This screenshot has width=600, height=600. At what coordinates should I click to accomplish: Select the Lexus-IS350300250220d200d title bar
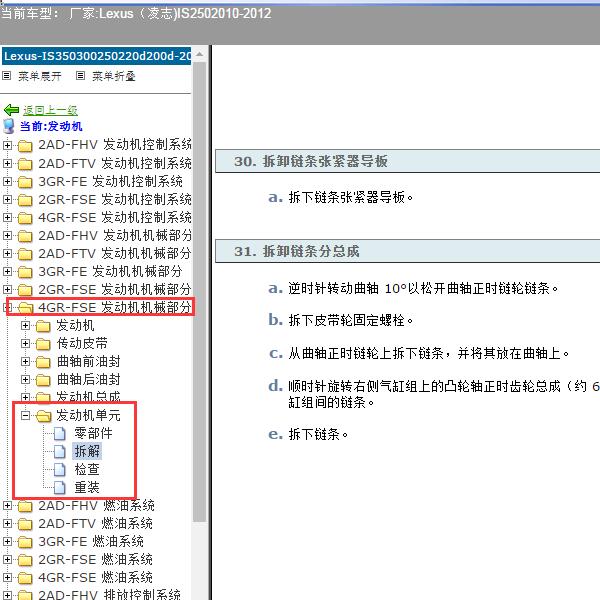point(96,56)
